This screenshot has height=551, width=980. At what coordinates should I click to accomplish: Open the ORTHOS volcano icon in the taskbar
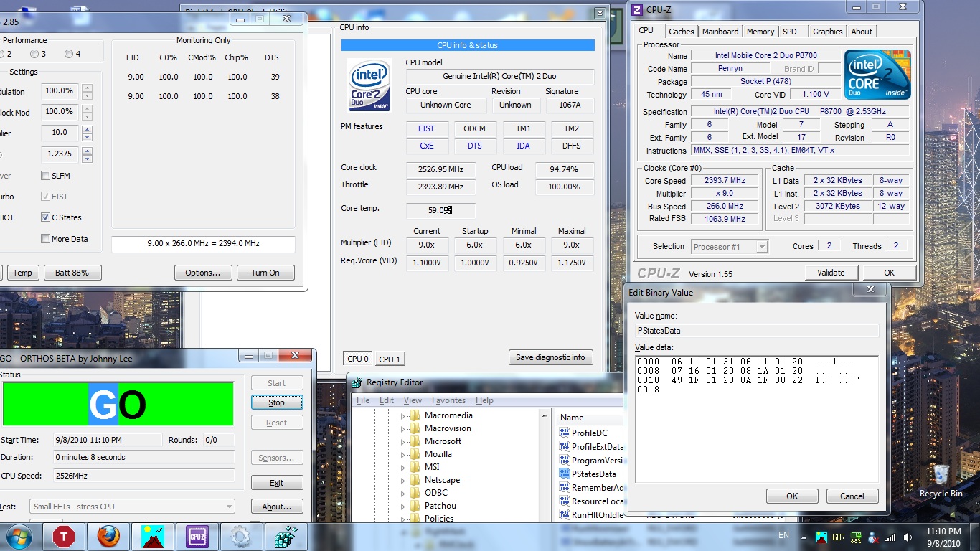pos(153,537)
